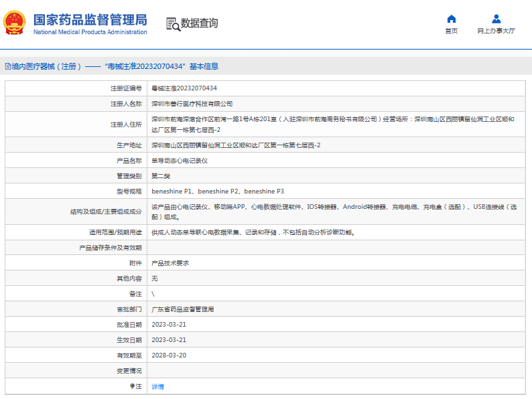Viewport: 532px width, 399px height.
Task: Go to 首页 text link
Action: pos(451,31)
